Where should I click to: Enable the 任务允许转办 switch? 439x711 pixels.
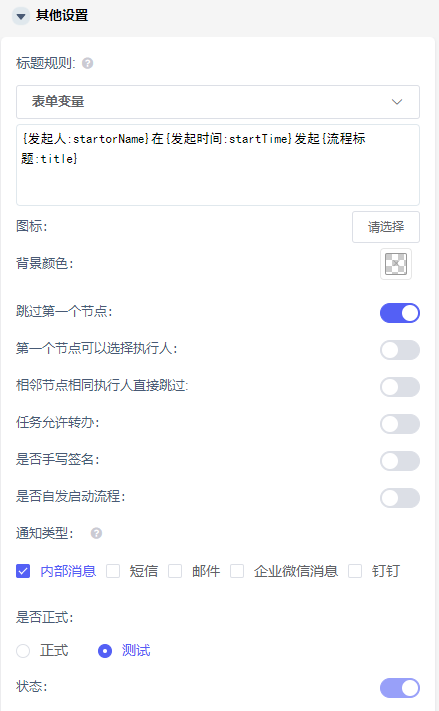400,424
